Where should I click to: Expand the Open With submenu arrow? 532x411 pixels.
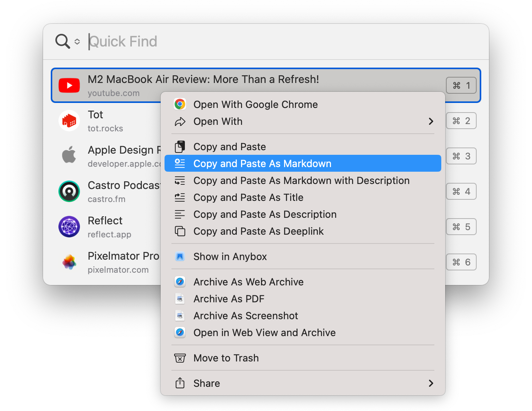[431, 121]
